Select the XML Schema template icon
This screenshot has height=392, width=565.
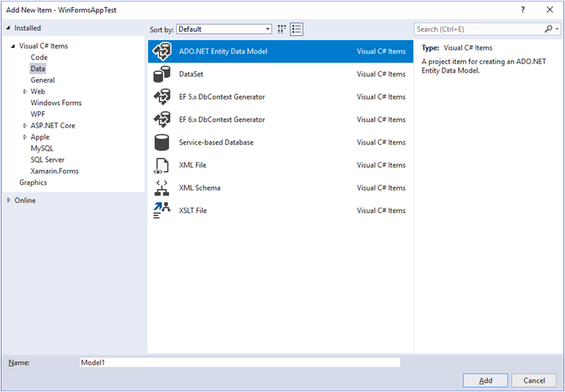pos(162,188)
